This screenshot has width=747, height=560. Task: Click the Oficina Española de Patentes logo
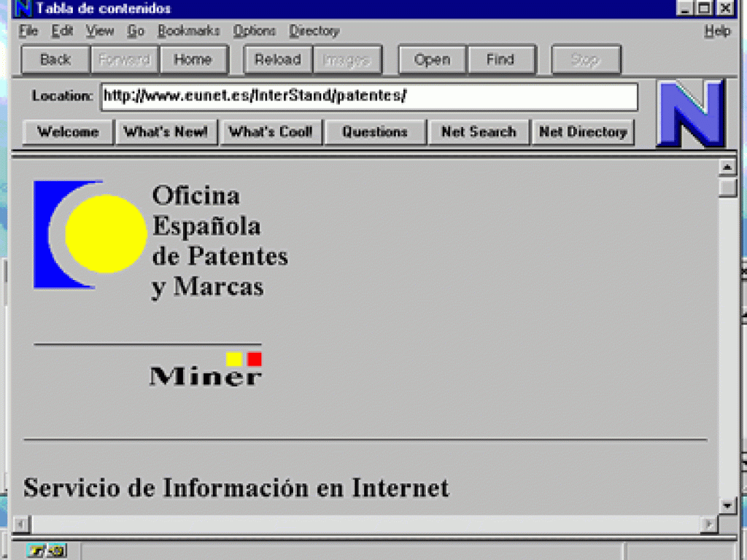coord(90,234)
